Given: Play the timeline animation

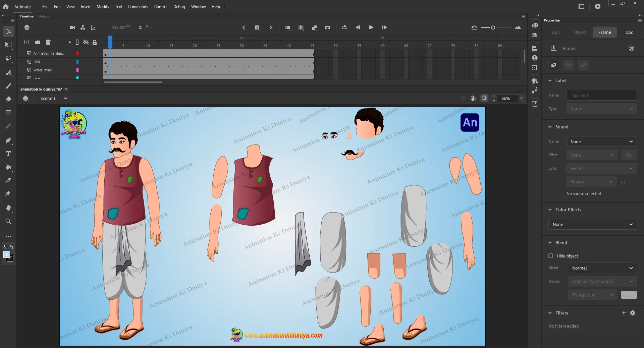Looking at the screenshot, I should pyautogui.click(x=371, y=27).
